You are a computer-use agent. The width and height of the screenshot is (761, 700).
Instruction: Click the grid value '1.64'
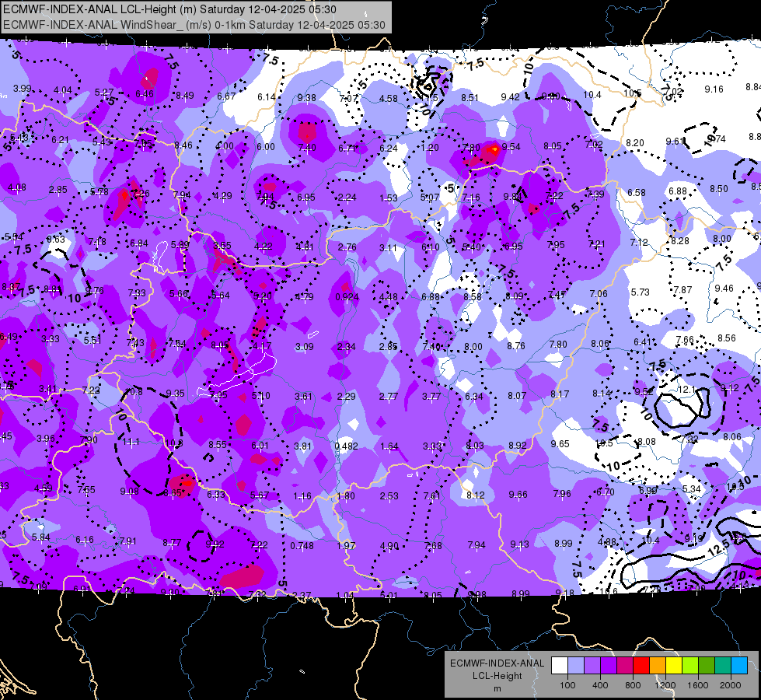click(x=389, y=446)
